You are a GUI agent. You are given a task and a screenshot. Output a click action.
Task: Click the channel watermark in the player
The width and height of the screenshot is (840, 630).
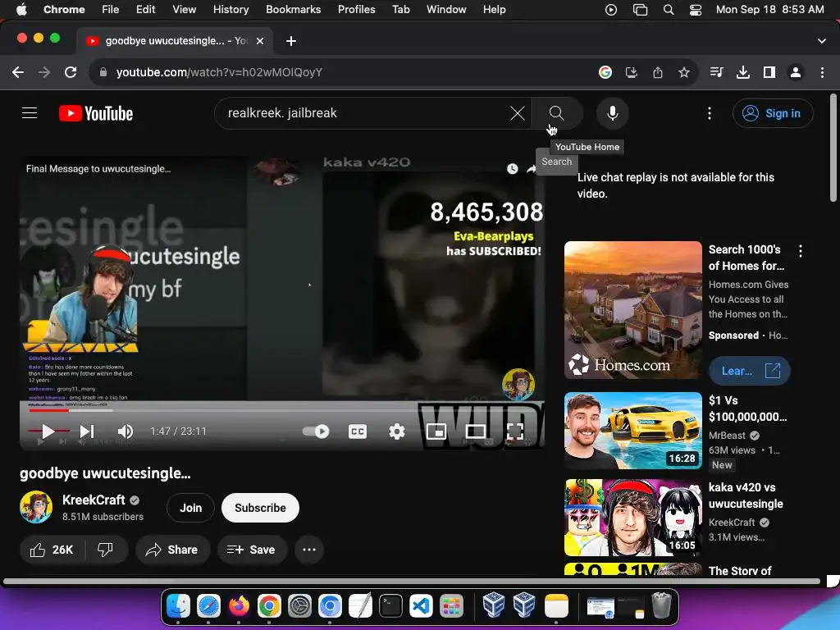[518, 384]
